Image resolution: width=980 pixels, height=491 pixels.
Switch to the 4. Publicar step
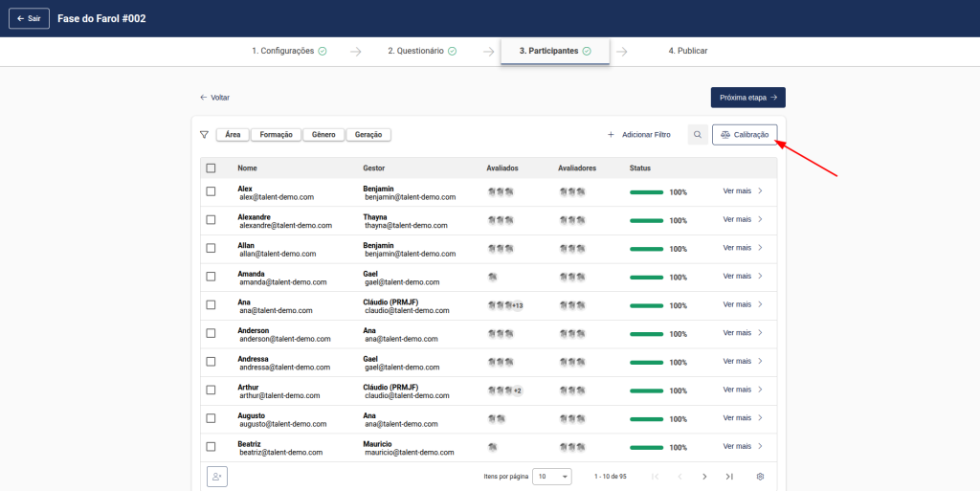[687, 51]
